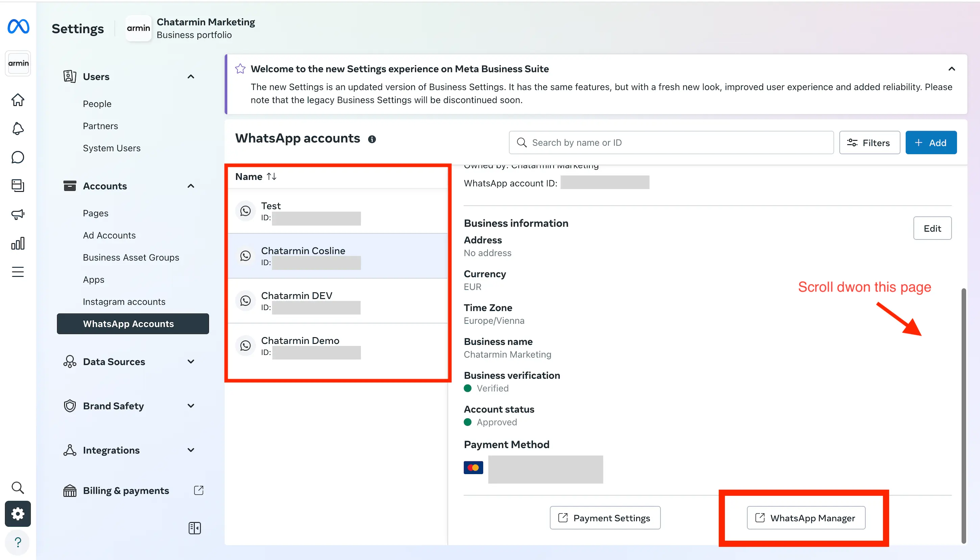Open All tools hamburger menu icon
This screenshot has width=980, height=560.
click(x=18, y=272)
